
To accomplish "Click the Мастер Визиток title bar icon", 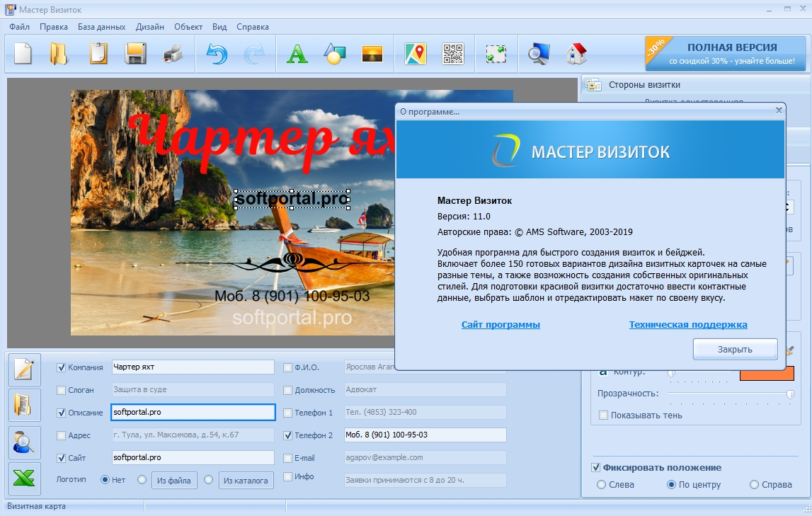I will 10,9.
